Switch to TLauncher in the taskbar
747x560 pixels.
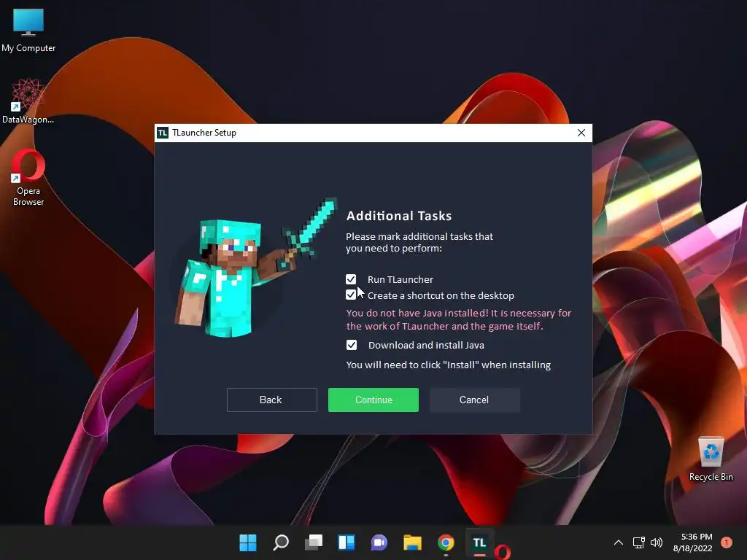click(479, 542)
